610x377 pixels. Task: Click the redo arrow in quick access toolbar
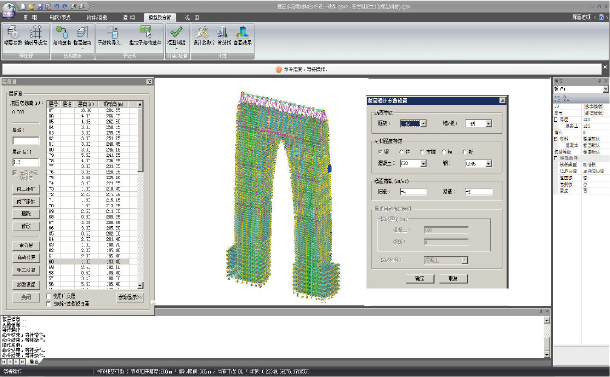click(65, 6)
